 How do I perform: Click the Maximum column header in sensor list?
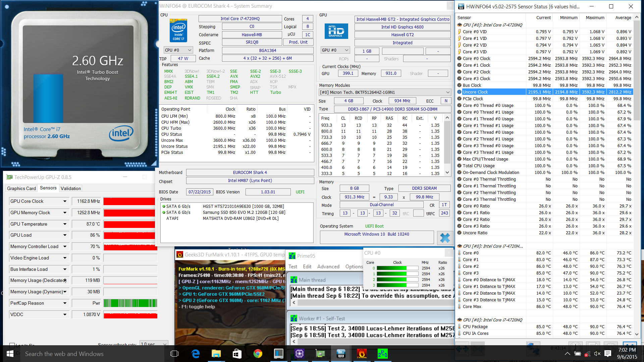(x=593, y=18)
